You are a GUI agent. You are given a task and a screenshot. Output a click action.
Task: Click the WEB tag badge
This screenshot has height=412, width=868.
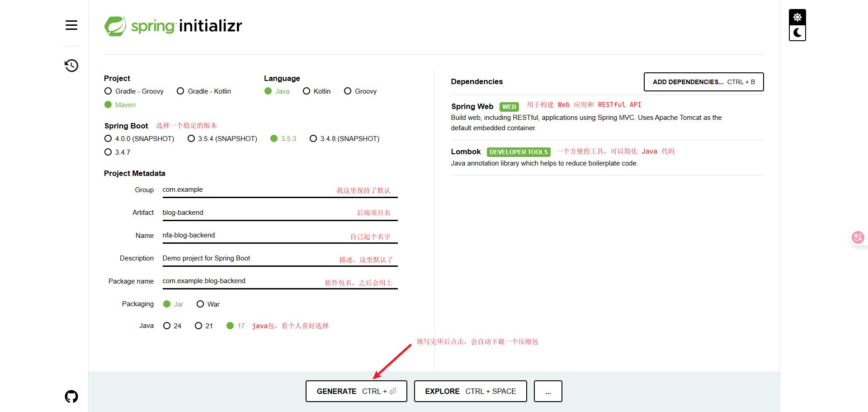click(x=509, y=107)
